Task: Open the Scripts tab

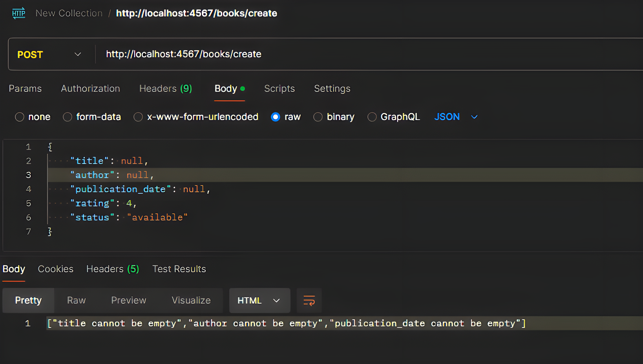Action: tap(279, 89)
